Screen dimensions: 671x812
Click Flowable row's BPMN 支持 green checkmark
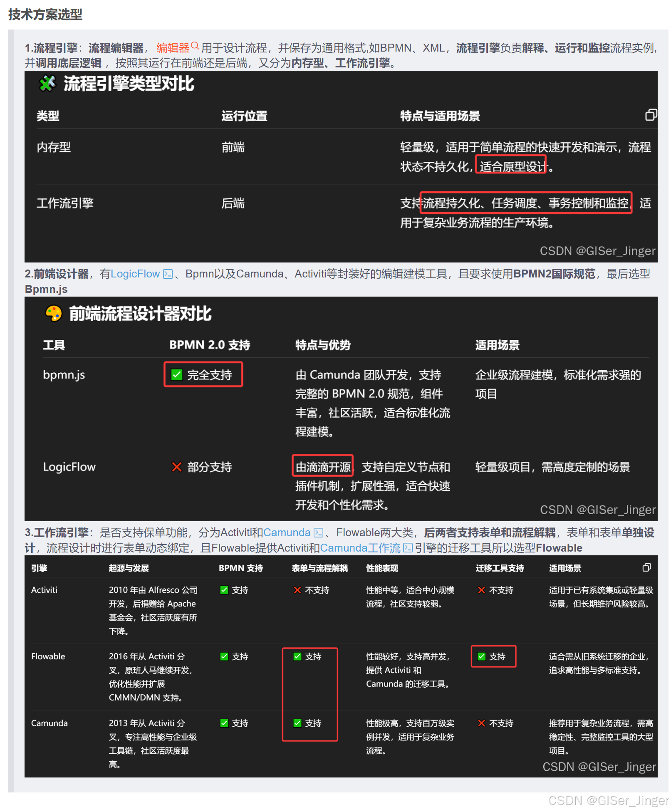(x=224, y=656)
